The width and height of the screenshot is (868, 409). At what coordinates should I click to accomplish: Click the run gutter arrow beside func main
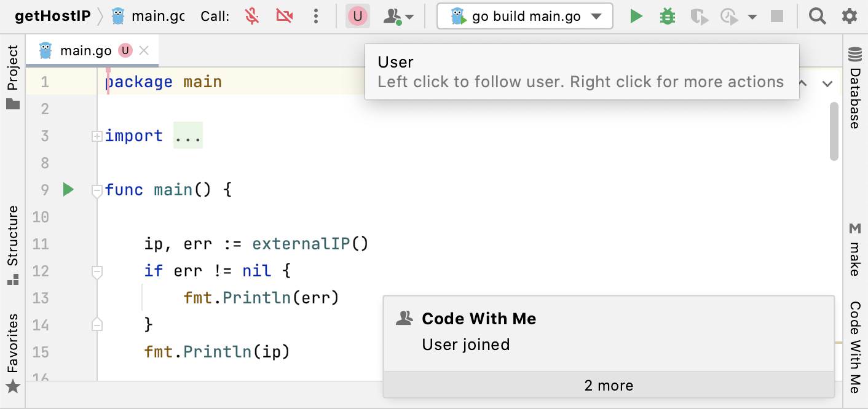68,190
